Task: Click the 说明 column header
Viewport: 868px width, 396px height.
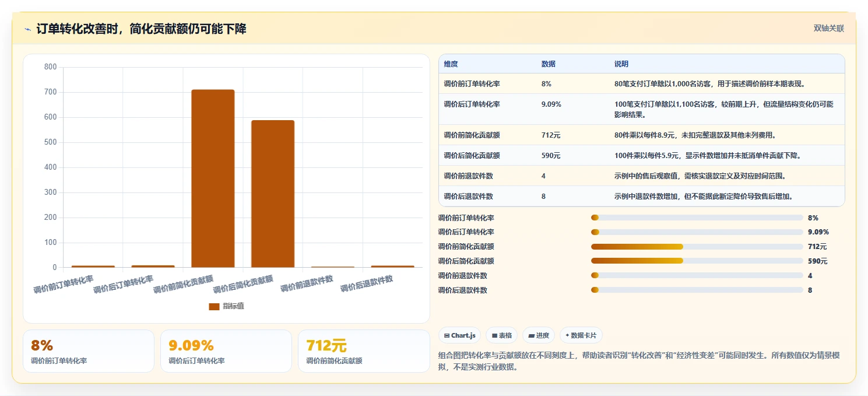Action: [x=621, y=64]
